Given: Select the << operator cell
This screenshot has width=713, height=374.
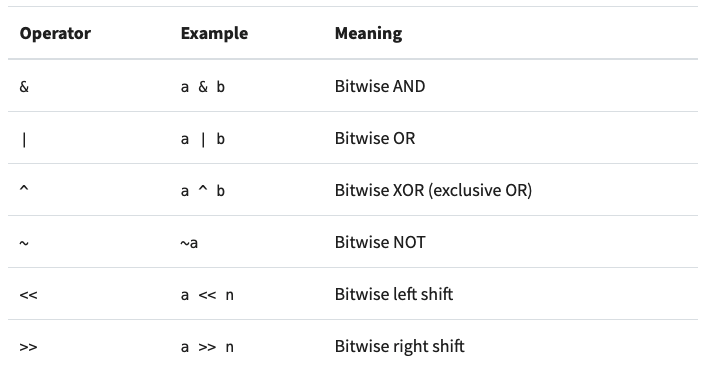Looking at the screenshot, I should [28, 295].
